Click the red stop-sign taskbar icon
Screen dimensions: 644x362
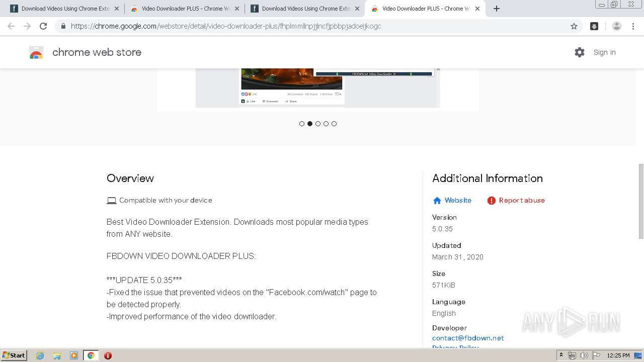point(108,355)
